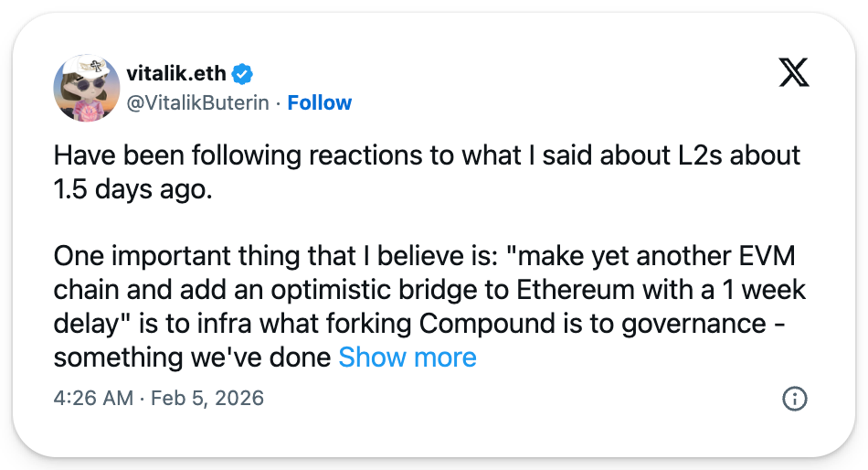Follow the VitalikButerin account
This screenshot has width=868, height=470.
(x=319, y=102)
